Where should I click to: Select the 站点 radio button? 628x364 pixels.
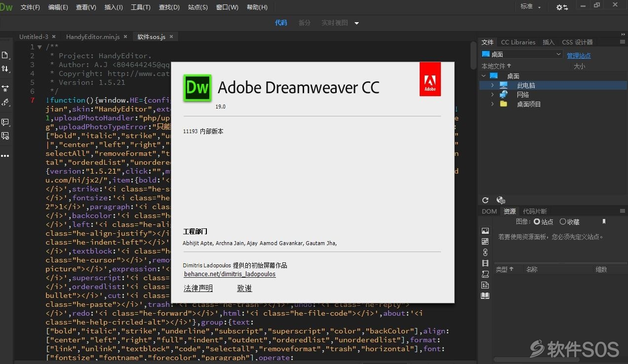pyautogui.click(x=537, y=222)
